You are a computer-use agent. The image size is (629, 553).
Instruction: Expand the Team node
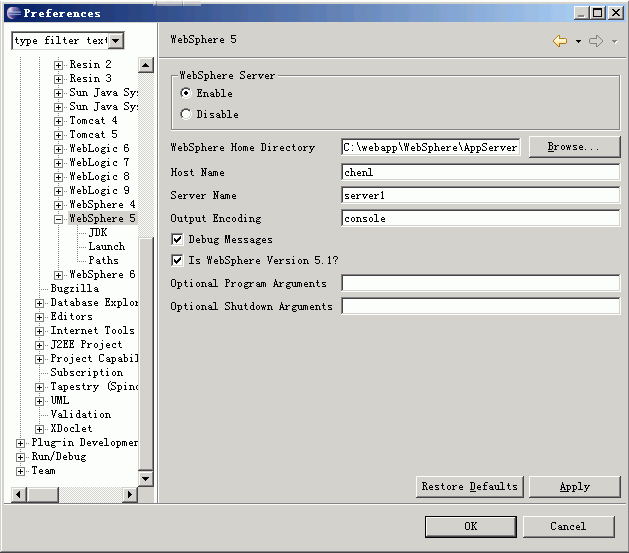coord(20,471)
